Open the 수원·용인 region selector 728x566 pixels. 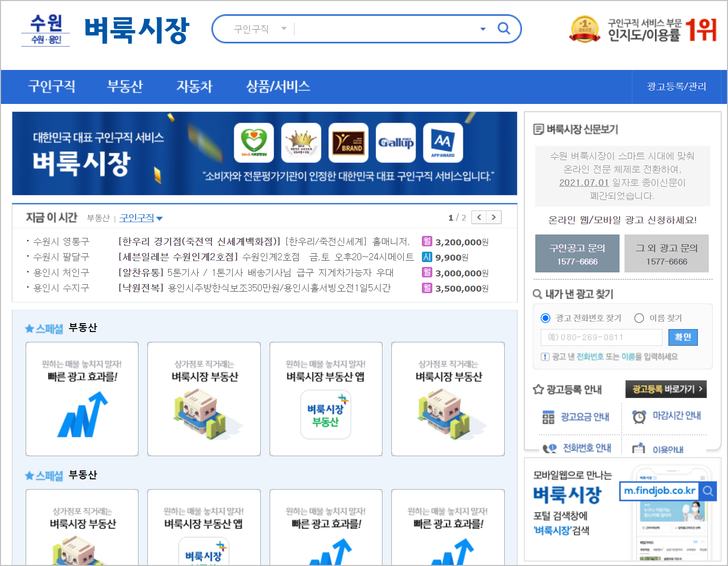point(46,30)
